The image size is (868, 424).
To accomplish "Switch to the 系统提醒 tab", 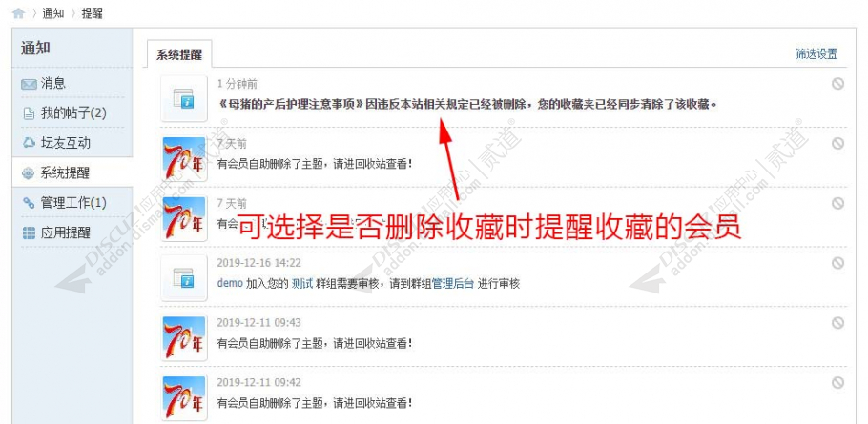I will pos(179,54).
